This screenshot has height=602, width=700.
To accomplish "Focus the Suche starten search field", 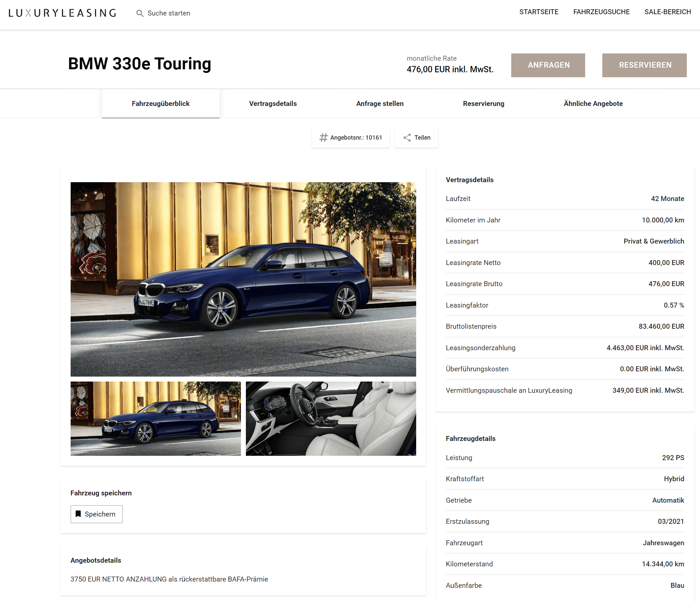I will pos(169,13).
